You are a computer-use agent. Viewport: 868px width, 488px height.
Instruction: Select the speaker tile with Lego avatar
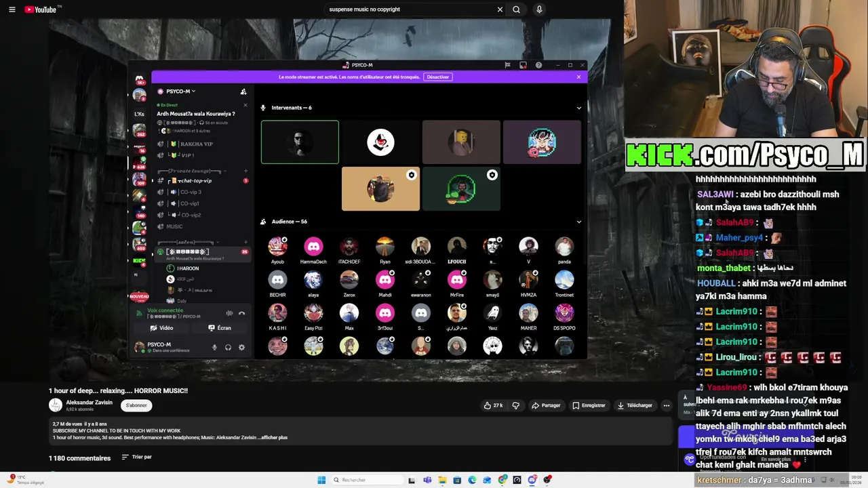pos(461,142)
